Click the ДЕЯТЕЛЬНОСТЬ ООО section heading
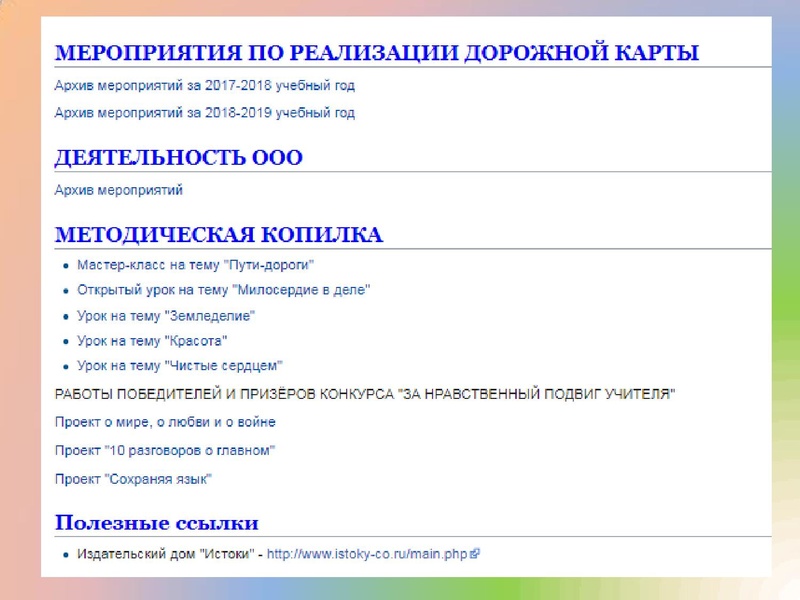Screen dimensions: 800x600 point(178,158)
